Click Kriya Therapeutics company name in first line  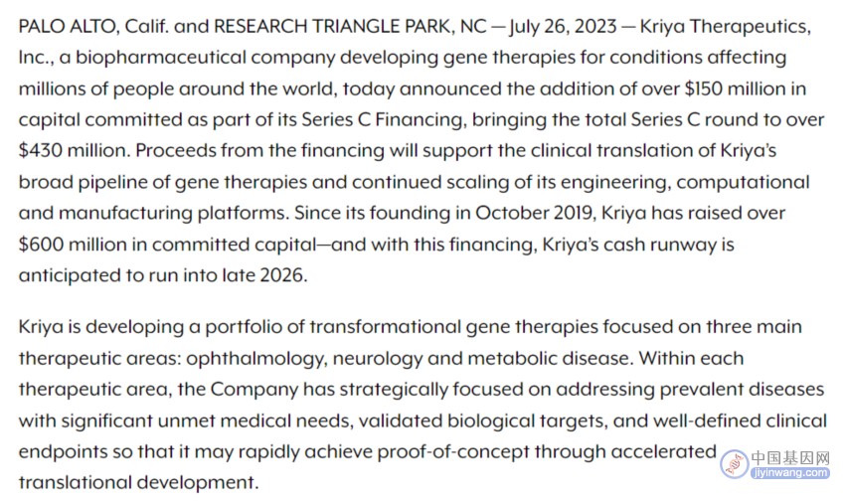[725, 26]
